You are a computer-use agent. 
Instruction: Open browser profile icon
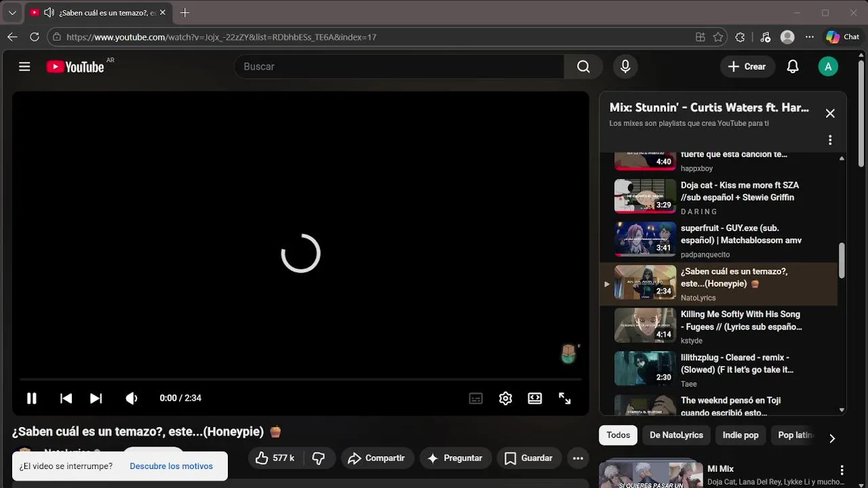point(787,37)
